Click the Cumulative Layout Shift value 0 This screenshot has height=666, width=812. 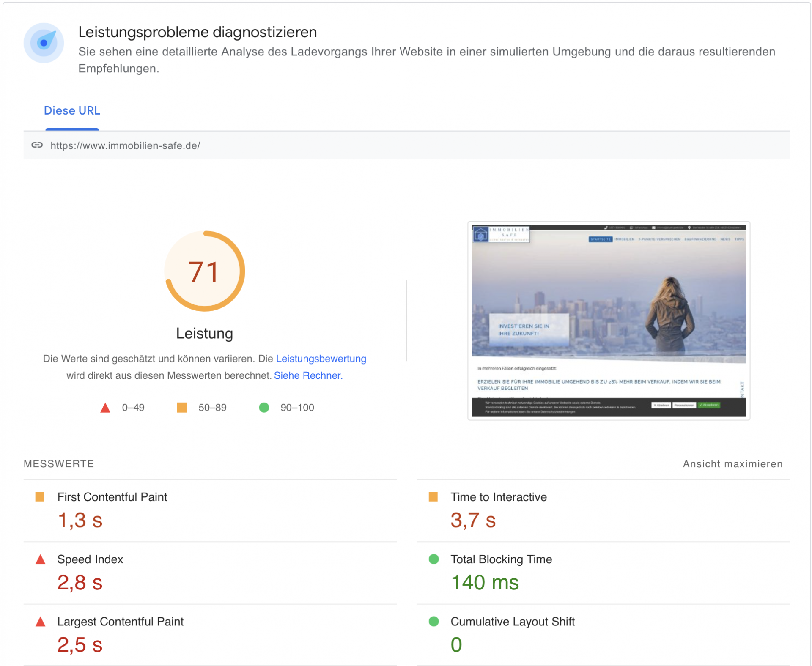click(456, 645)
